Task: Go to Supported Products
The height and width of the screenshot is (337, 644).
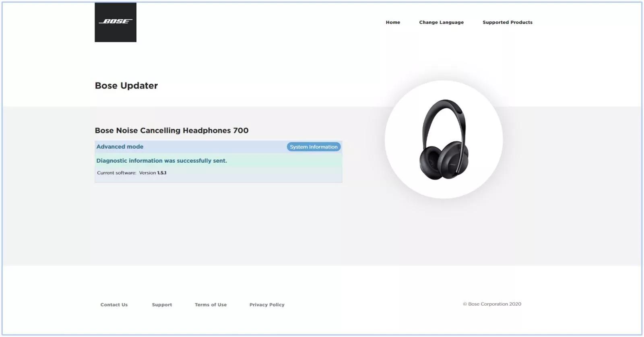Action: (x=507, y=23)
